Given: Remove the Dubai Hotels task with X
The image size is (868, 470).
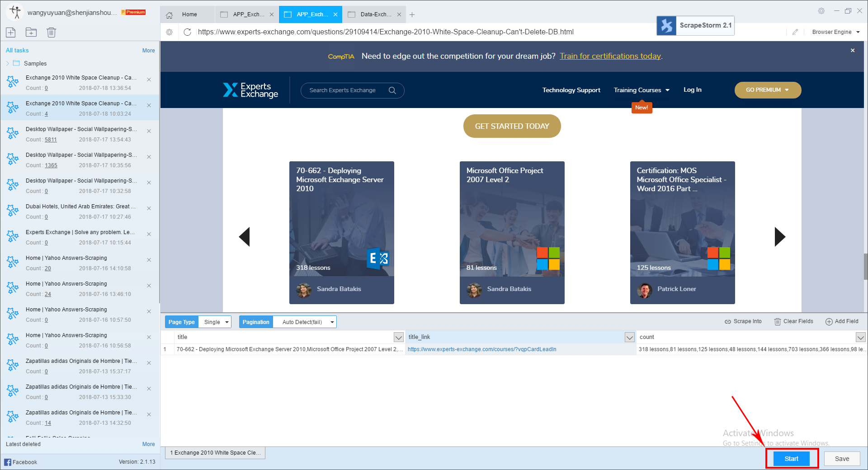Looking at the screenshot, I should tap(149, 208).
